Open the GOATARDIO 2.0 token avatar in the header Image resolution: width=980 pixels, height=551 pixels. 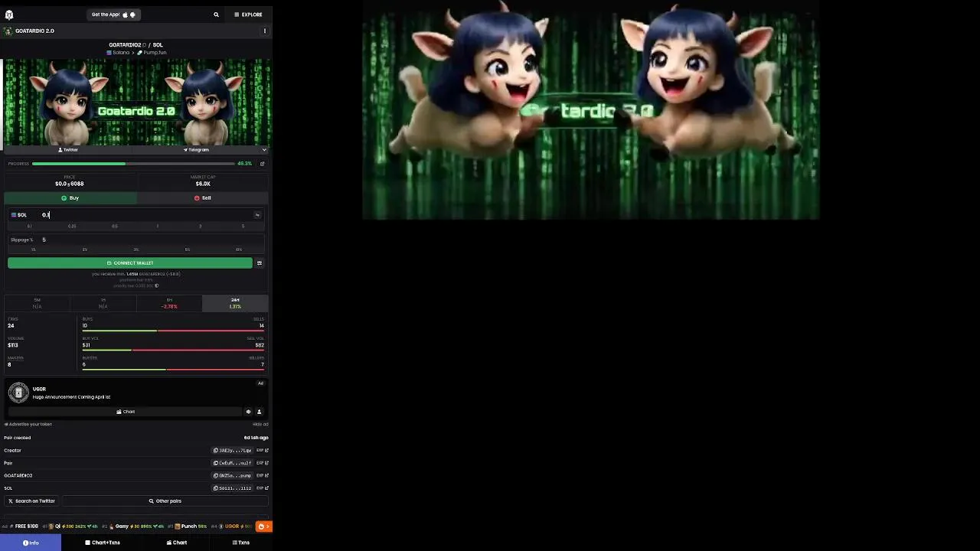pos(8,31)
